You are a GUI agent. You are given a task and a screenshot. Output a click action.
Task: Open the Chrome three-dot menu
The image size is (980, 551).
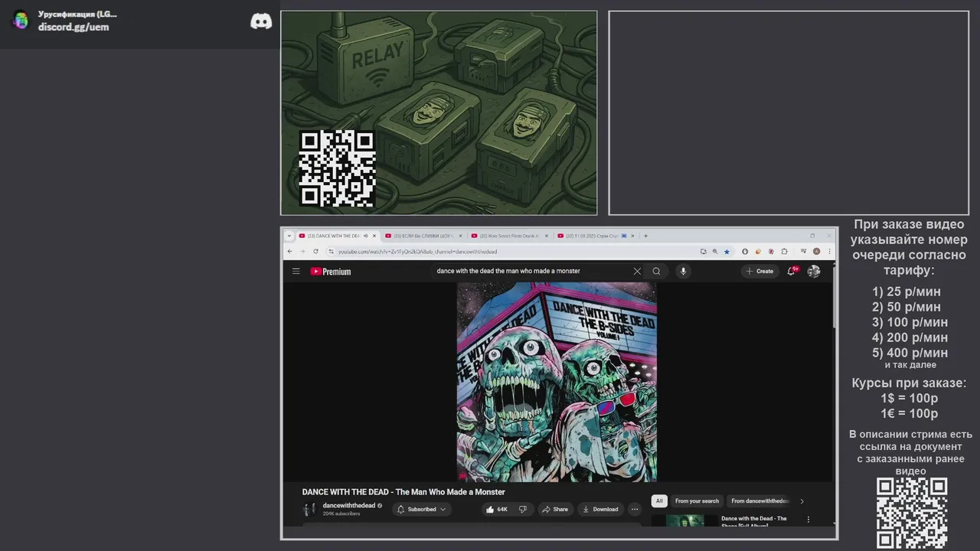pos(829,251)
